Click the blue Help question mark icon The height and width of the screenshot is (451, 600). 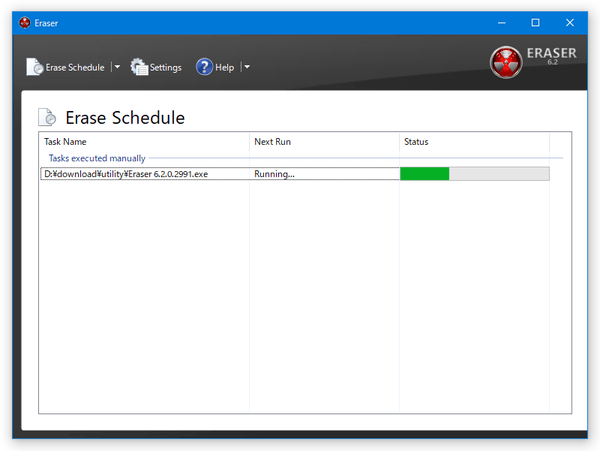[204, 67]
